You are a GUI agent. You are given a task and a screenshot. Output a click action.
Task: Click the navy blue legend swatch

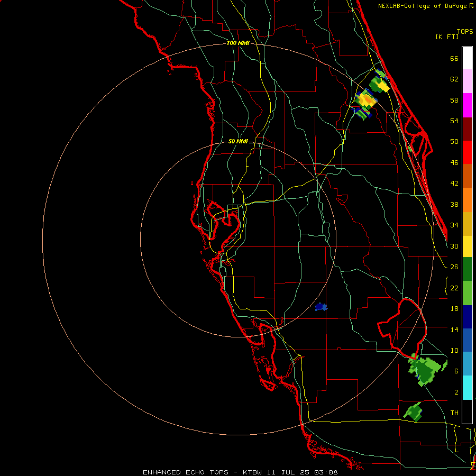tap(467, 317)
